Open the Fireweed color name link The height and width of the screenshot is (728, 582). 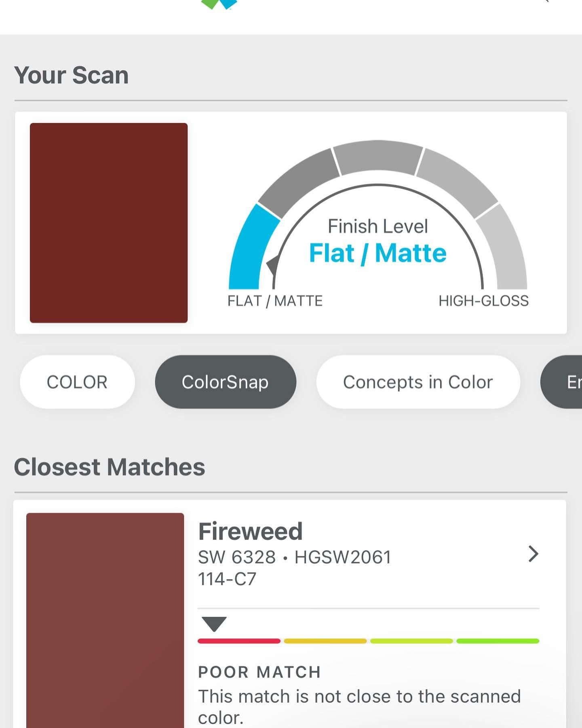pyautogui.click(x=250, y=531)
